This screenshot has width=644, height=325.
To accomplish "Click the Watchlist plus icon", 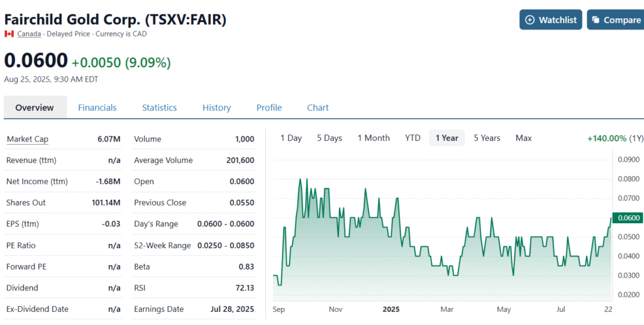I will point(530,20).
